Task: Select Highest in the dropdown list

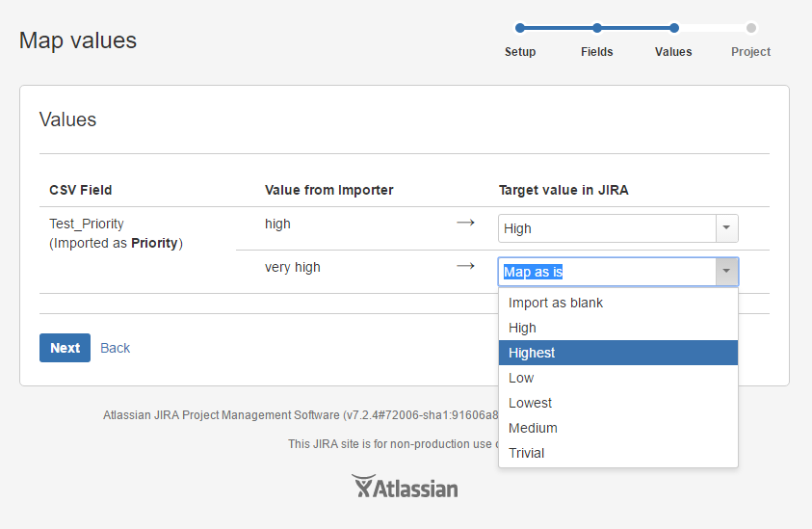Action: [617, 353]
